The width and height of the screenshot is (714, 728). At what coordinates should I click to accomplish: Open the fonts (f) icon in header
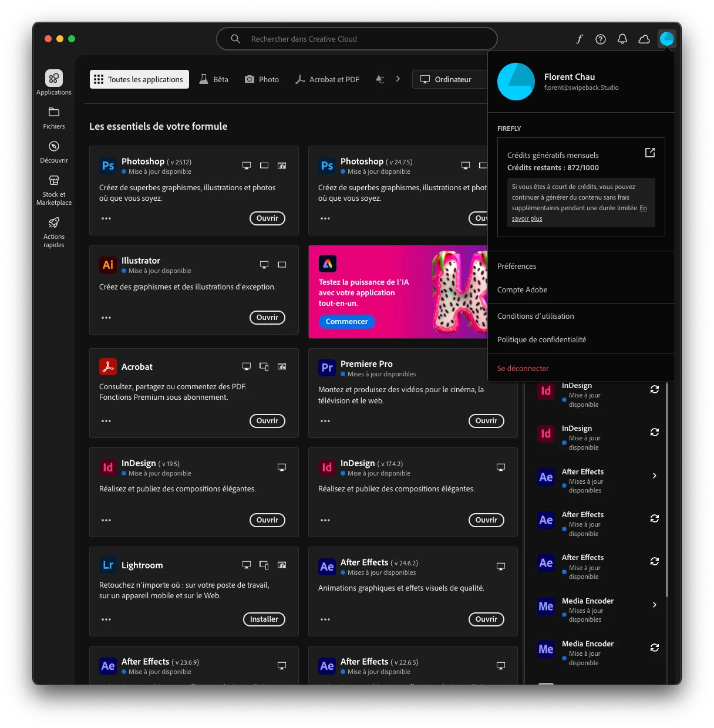pyautogui.click(x=579, y=39)
